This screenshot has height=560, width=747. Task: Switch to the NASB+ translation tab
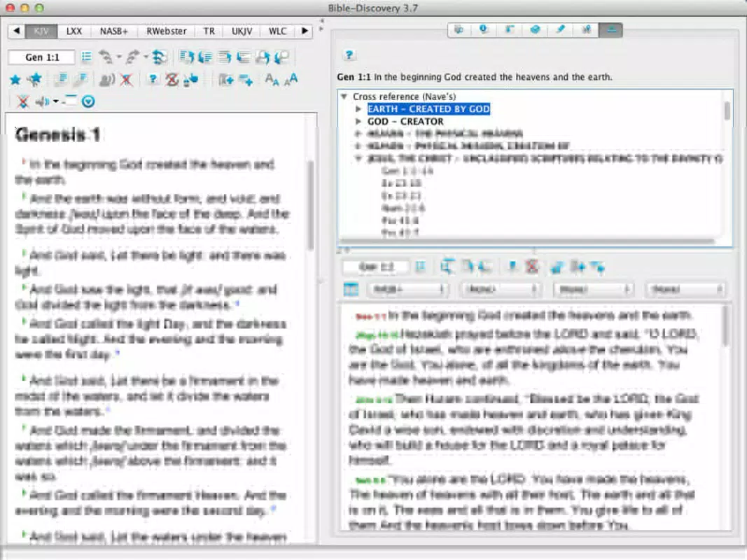(x=114, y=31)
